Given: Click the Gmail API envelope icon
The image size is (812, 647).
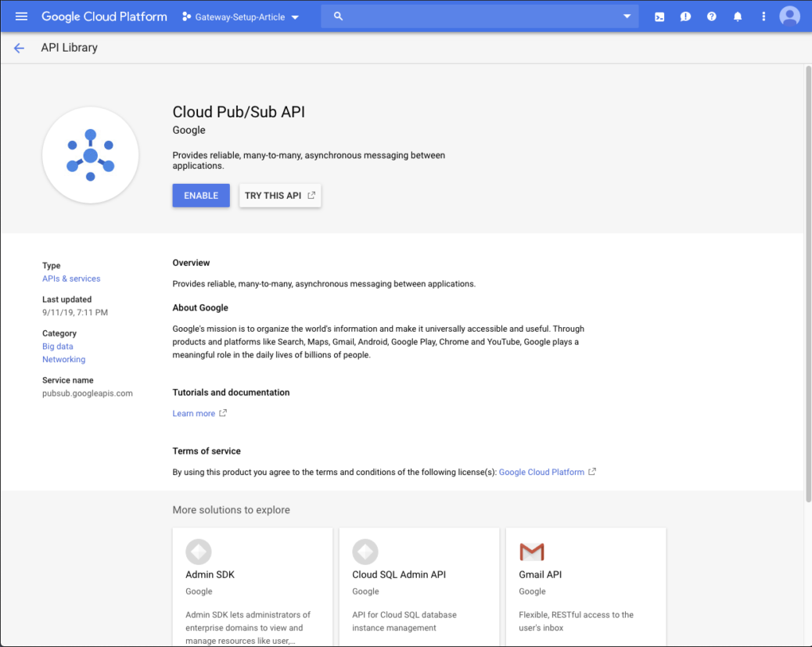Looking at the screenshot, I should click(532, 552).
